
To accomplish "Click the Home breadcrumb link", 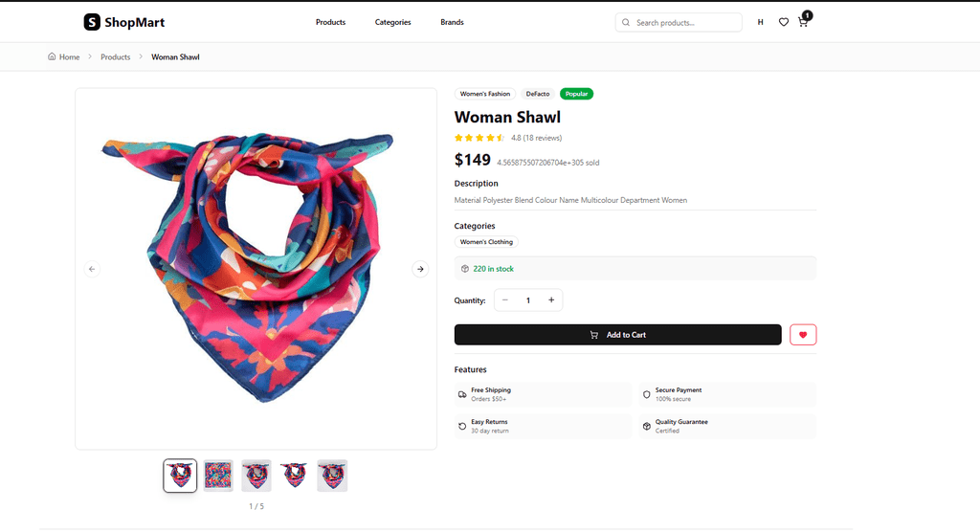I will pyautogui.click(x=64, y=57).
